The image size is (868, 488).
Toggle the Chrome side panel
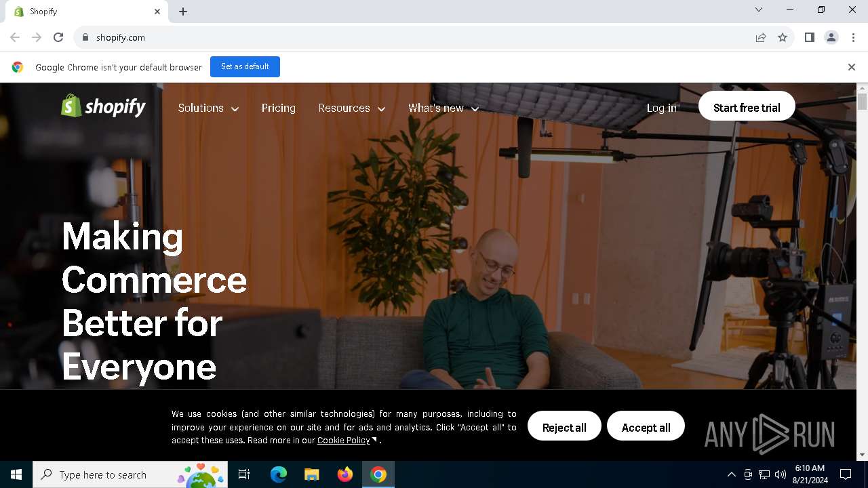tap(809, 37)
